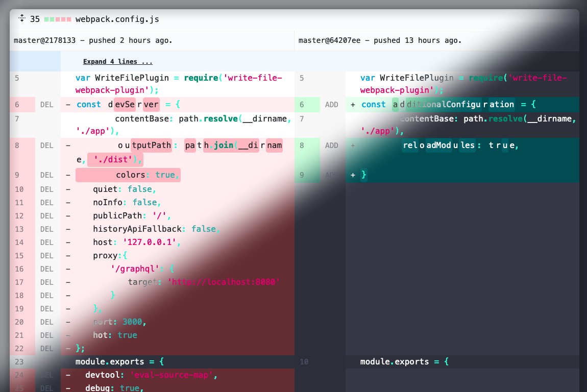This screenshot has height=392, width=587.
Task: Click the Expand 4 lines link
Action: coord(117,62)
